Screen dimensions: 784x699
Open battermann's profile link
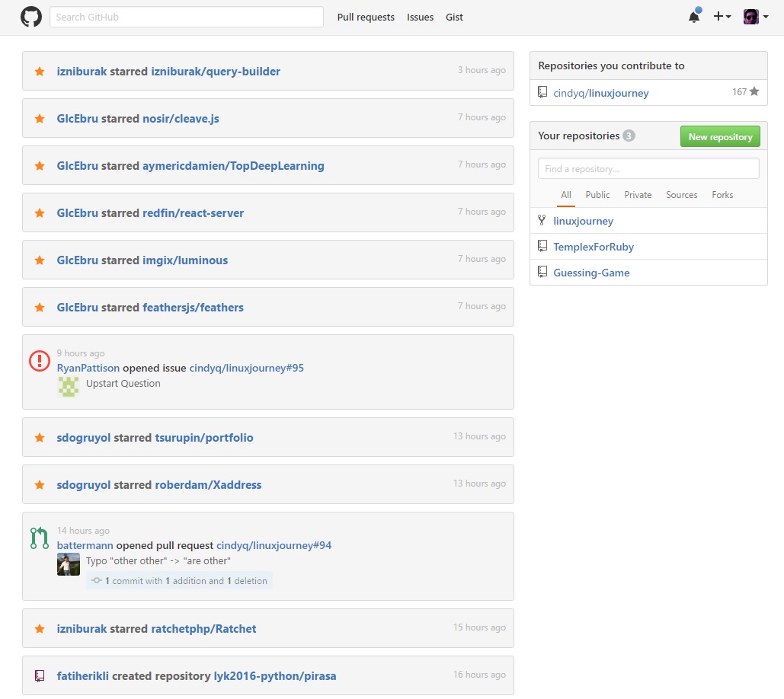click(x=85, y=545)
